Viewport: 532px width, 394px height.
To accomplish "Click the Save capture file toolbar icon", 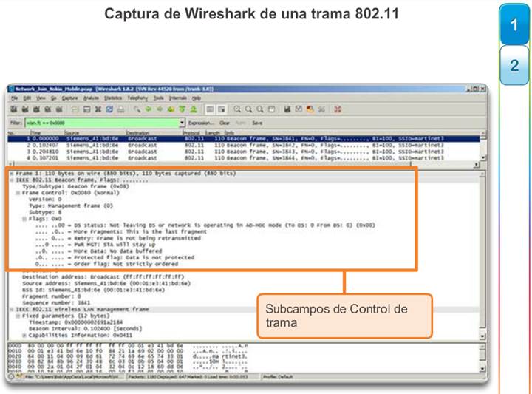I will 87,109.
